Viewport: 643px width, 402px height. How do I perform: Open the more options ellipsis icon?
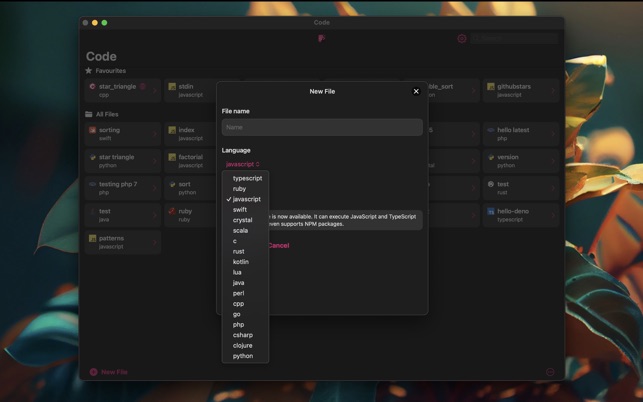550,372
